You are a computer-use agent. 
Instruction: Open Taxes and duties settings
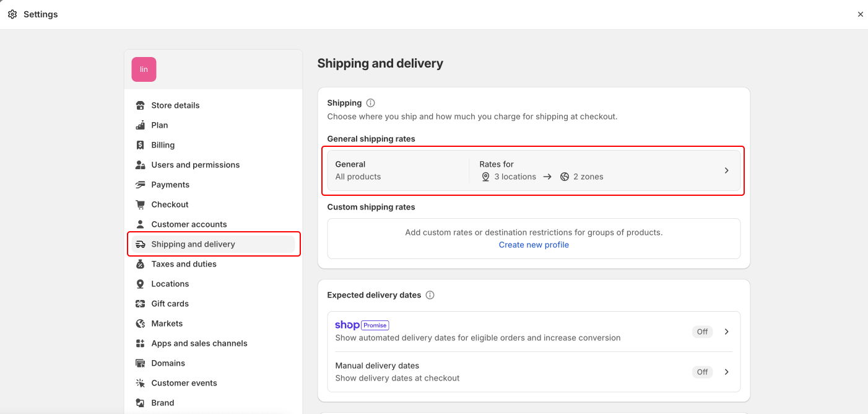[213, 264]
